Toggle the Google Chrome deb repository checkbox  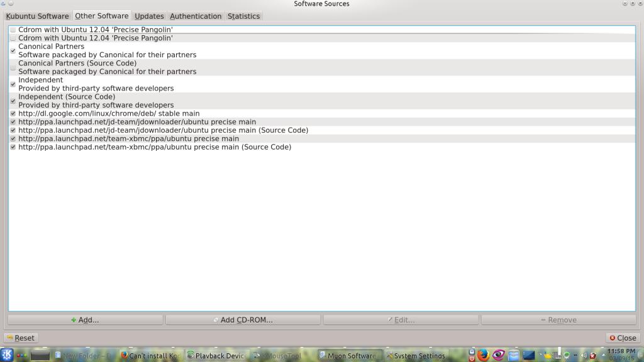(13, 114)
